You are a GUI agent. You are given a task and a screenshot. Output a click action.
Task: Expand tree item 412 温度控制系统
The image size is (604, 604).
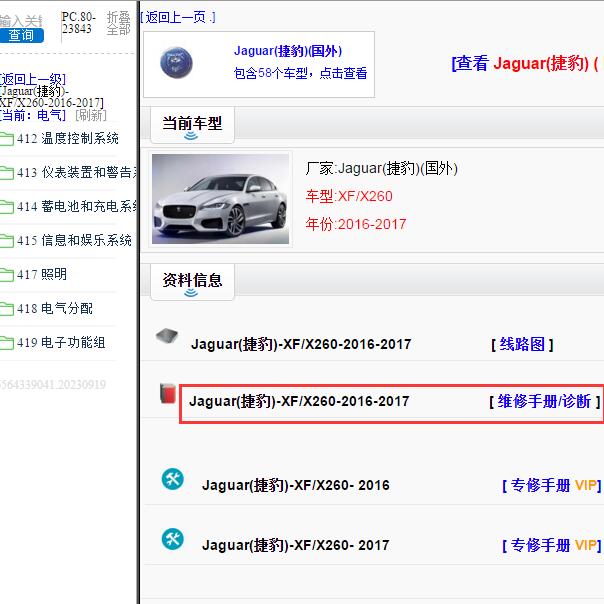click(x=68, y=138)
